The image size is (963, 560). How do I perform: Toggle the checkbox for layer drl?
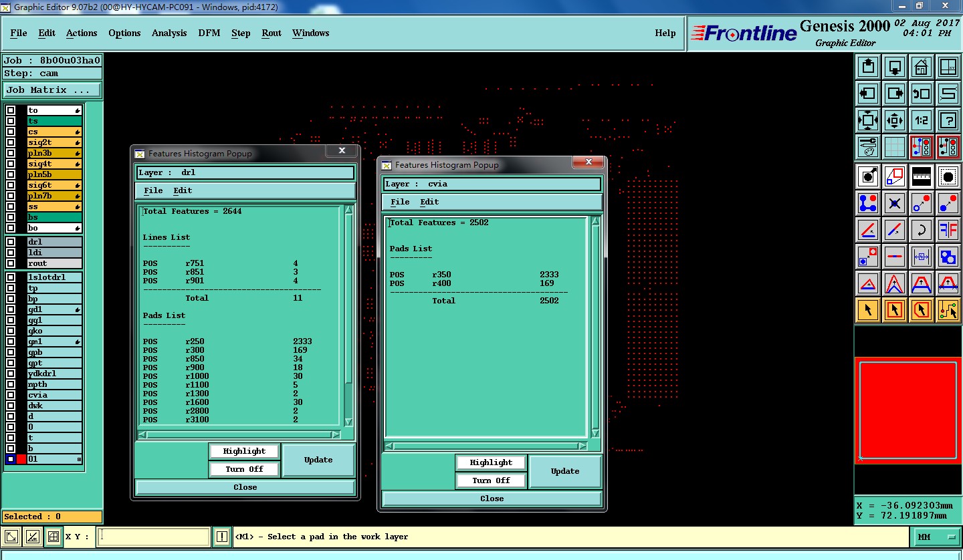click(x=11, y=242)
